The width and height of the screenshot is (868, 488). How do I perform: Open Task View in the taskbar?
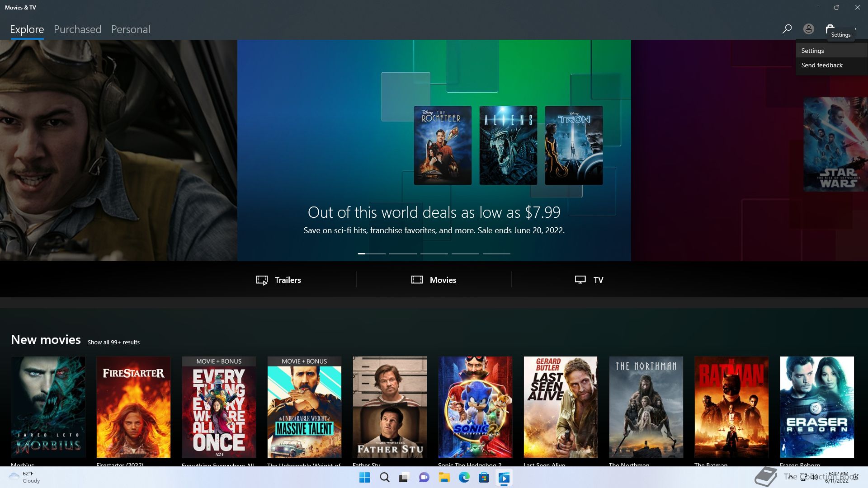404,478
